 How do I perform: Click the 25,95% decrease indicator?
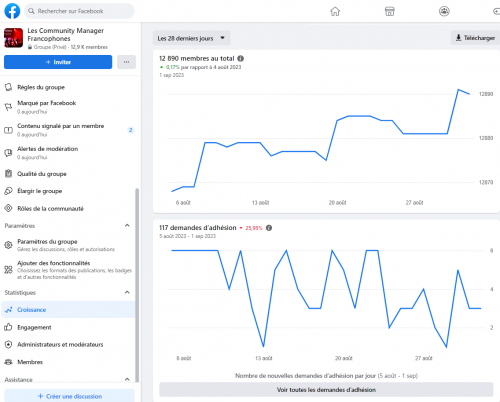251,228
